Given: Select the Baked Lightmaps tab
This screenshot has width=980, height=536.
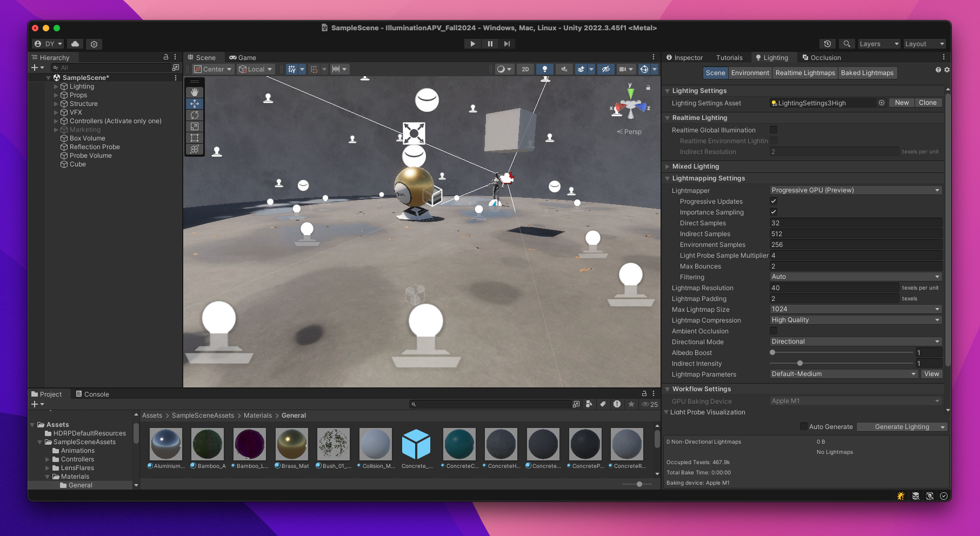Looking at the screenshot, I should (867, 73).
